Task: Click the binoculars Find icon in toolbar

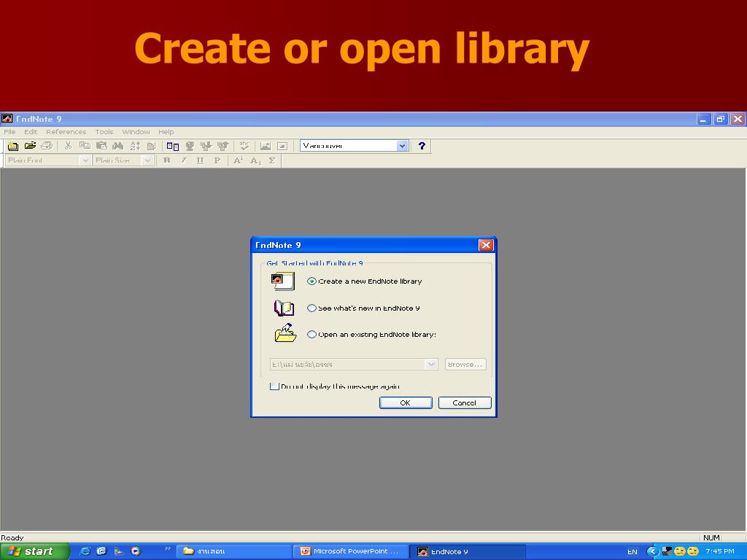Action: tap(117, 146)
